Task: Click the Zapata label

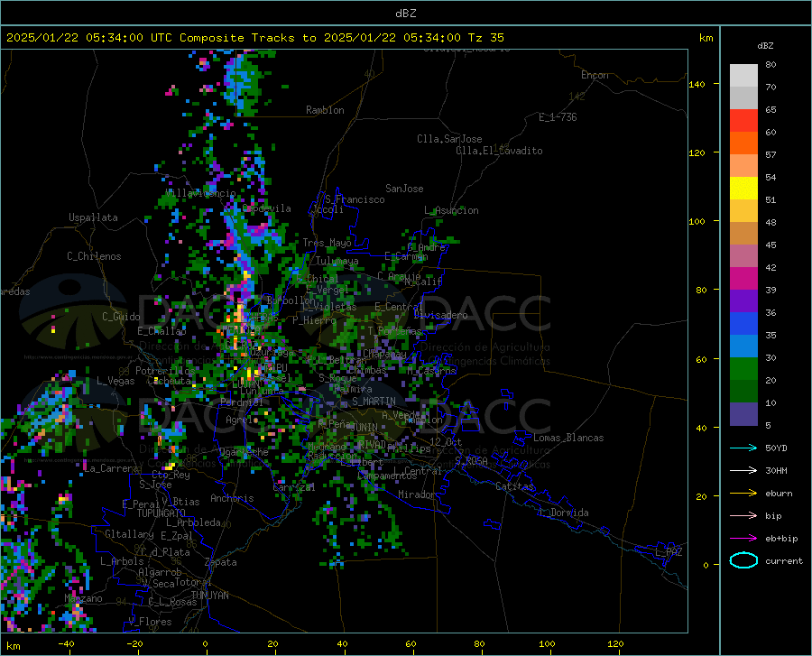Action: click(221, 562)
